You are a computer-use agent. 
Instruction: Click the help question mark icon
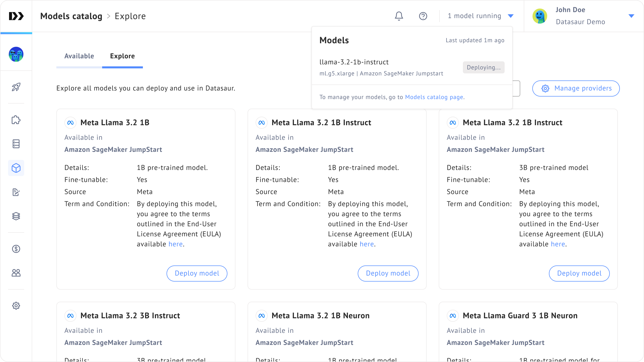pos(423,16)
